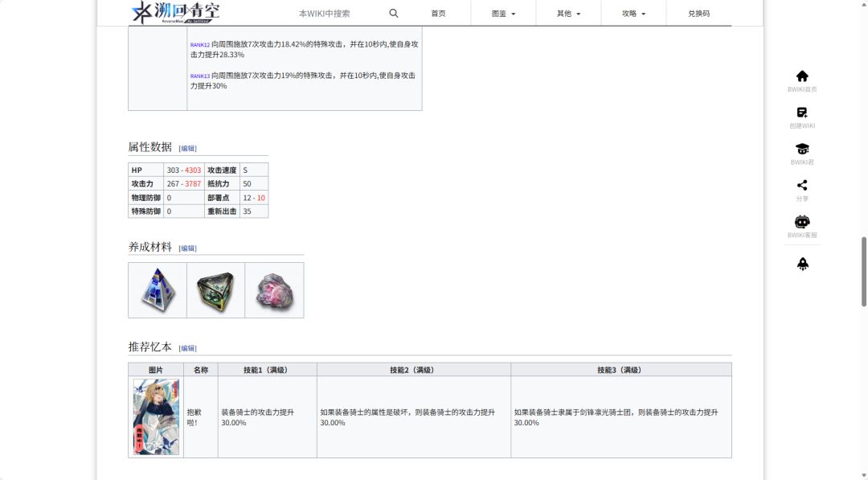The image size is (868, 480).
Task: Click the 物理防御 stat label
Action: (x=145, y=198)
